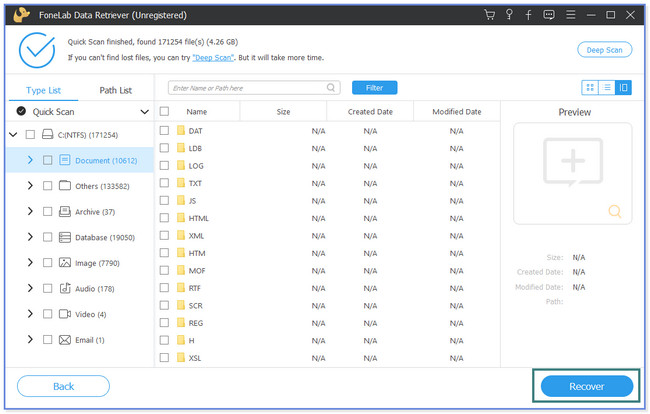Click the Database type icon
The image size is (650, 414).
[65, 237]
